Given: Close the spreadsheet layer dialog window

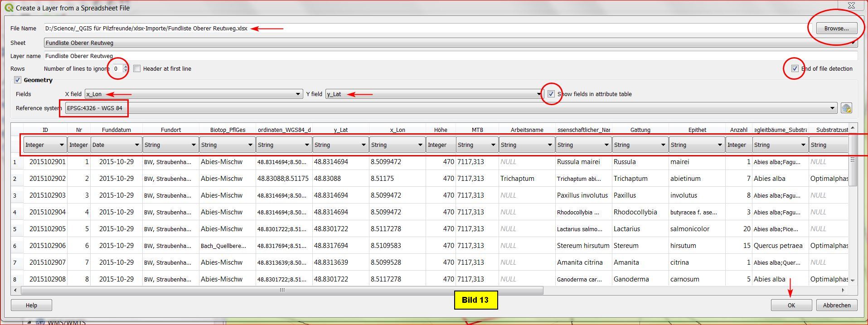Looking at the screenshot, I should click(x=851, y=6).
